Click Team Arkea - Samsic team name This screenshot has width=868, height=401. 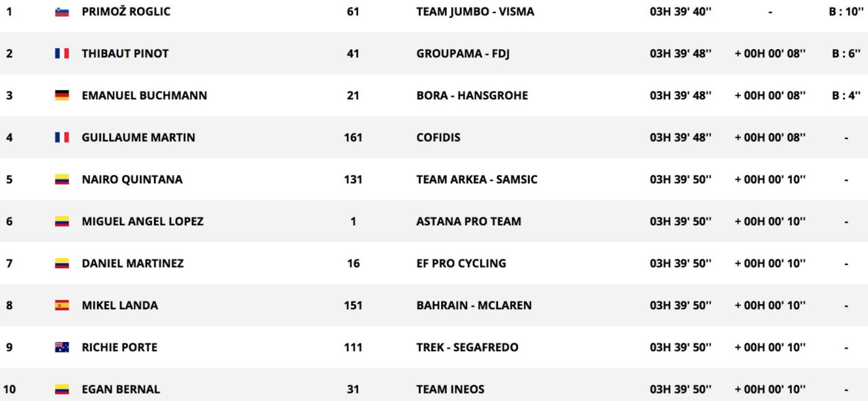click(477, 179)
